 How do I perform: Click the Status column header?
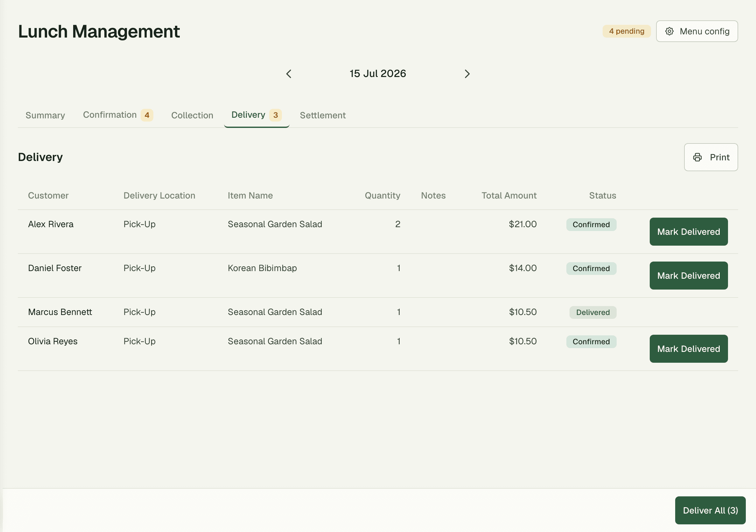603,196
